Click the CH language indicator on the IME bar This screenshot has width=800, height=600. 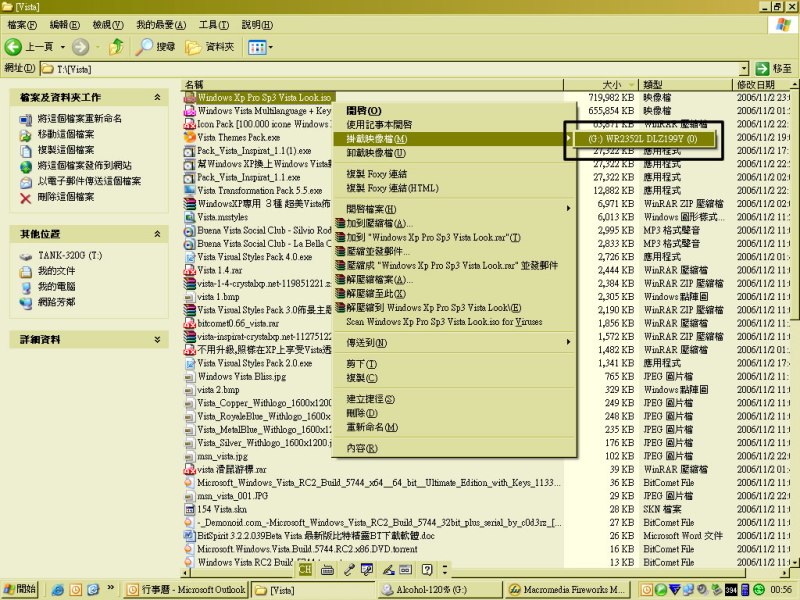click(x=306, y=570)
